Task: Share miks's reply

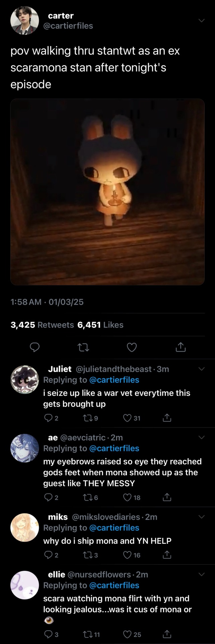Action: (167, 555)
